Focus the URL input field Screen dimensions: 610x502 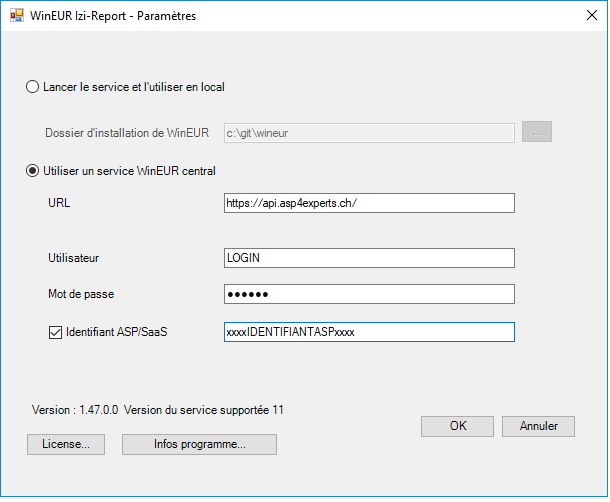(x=369, y=203)
